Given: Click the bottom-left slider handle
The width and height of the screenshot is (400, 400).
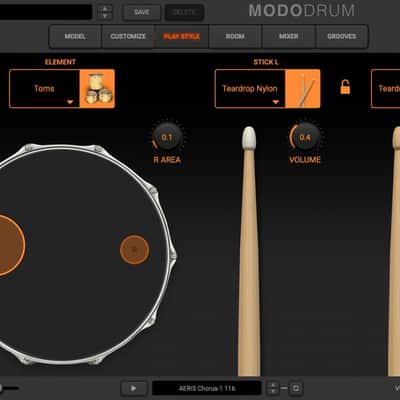Looking at the screenshot, I should 1,388.
